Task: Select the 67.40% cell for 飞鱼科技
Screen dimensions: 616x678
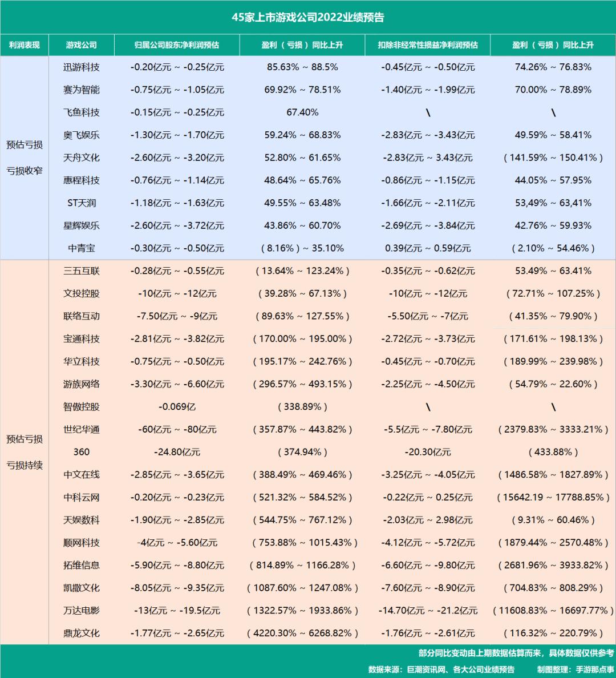Action: [302, 112]
